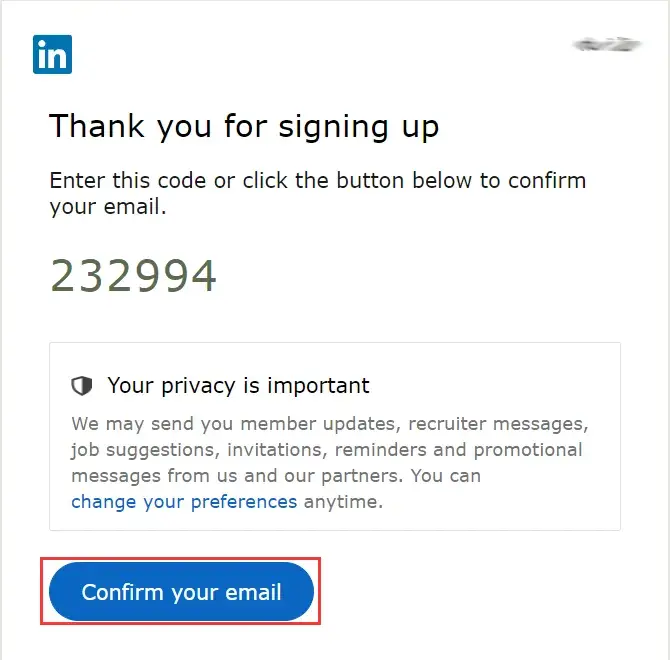Click the word "anytime" after the preferences link
The height and width of the screenshot is (660, 670).
coord(341,502)
